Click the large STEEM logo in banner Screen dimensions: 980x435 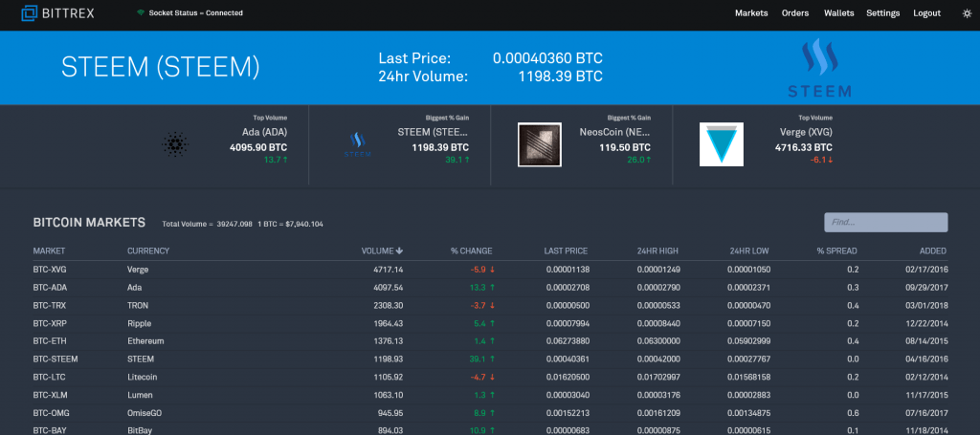[818, 69]
